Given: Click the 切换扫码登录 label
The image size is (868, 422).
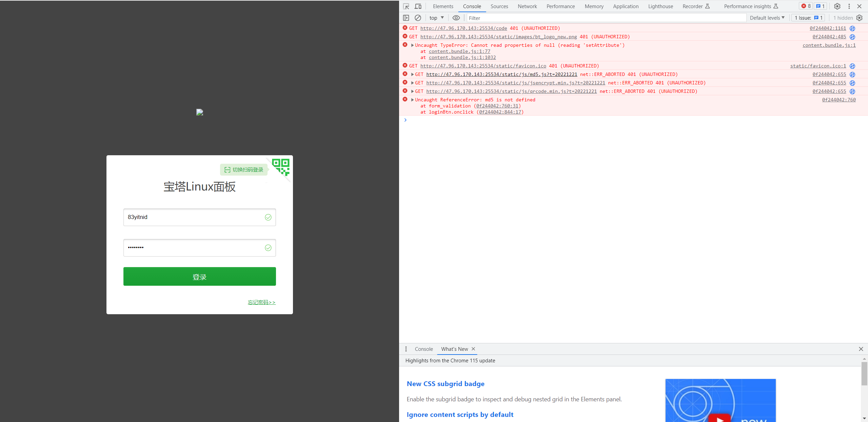Looking at the screenshot, I should [244, 169].
